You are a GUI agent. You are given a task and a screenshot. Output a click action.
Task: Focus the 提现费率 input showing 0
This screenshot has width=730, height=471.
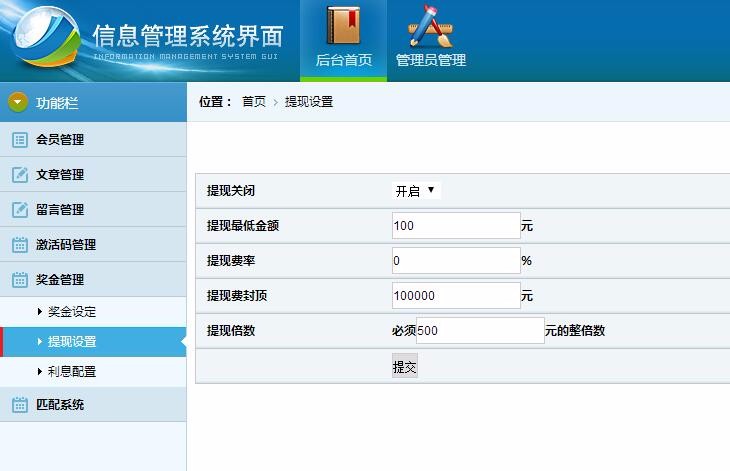[456, 261]
